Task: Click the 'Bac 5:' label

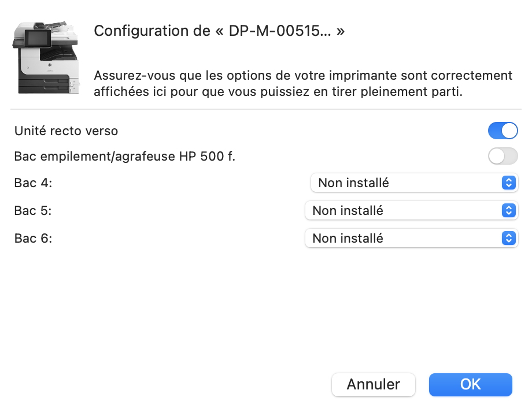Action: (x=33, y=211)
